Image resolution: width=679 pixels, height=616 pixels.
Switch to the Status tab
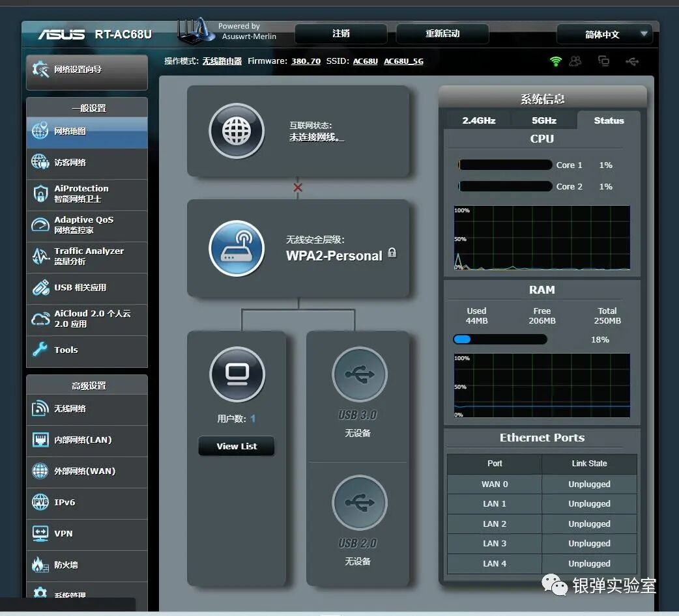click(609, 120)
